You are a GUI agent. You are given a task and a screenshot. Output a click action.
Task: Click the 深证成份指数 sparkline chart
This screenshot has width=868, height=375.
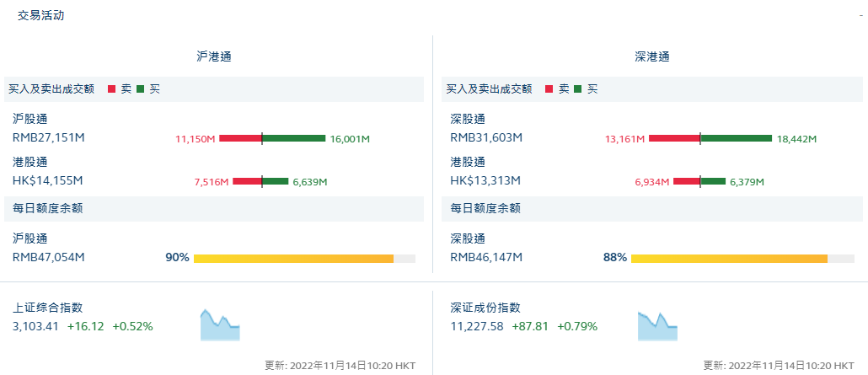657,325
